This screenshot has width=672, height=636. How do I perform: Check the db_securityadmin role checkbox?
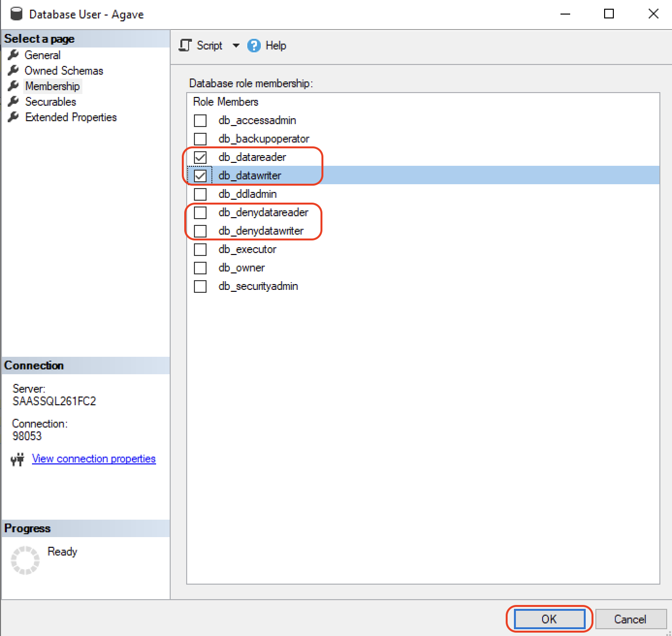point(200,286)
